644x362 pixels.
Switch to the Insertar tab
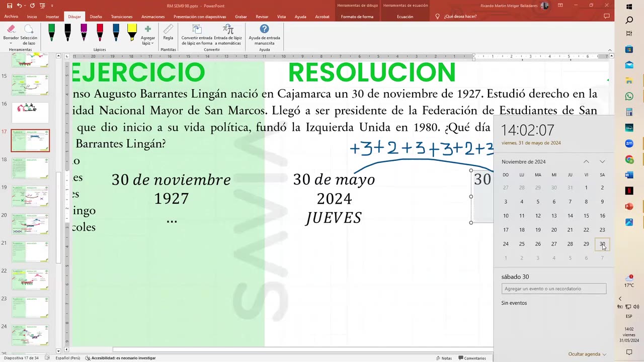click(52, 17)
